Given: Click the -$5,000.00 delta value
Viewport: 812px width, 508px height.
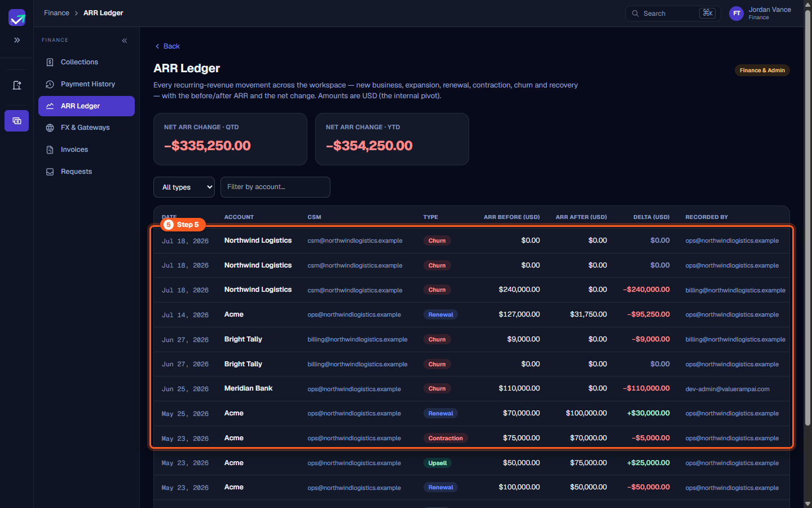Looking at the screenshot, I should [x=651, y=438].
